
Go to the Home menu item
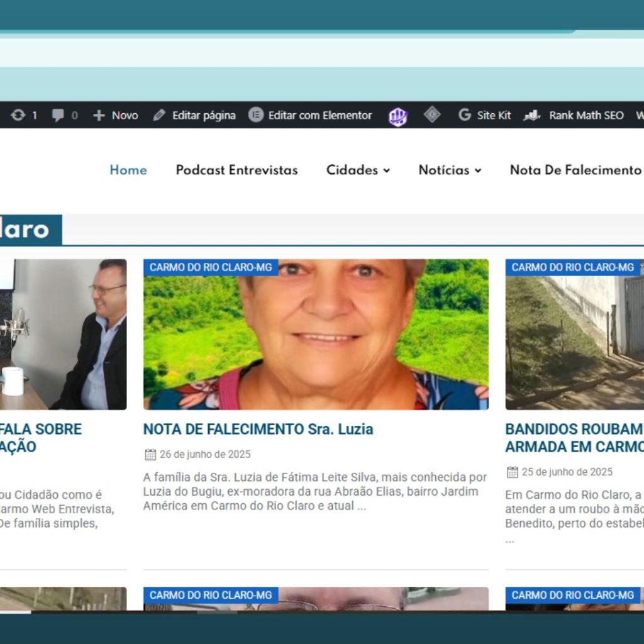(128, 170)
